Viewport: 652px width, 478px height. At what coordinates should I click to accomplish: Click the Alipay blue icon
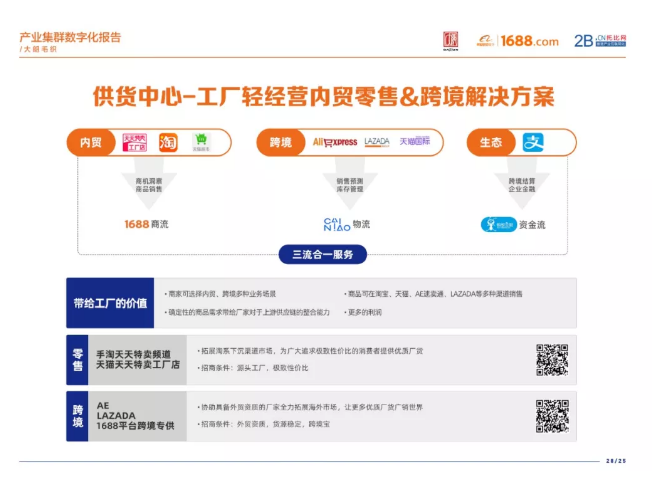click(x=535, y=143)
